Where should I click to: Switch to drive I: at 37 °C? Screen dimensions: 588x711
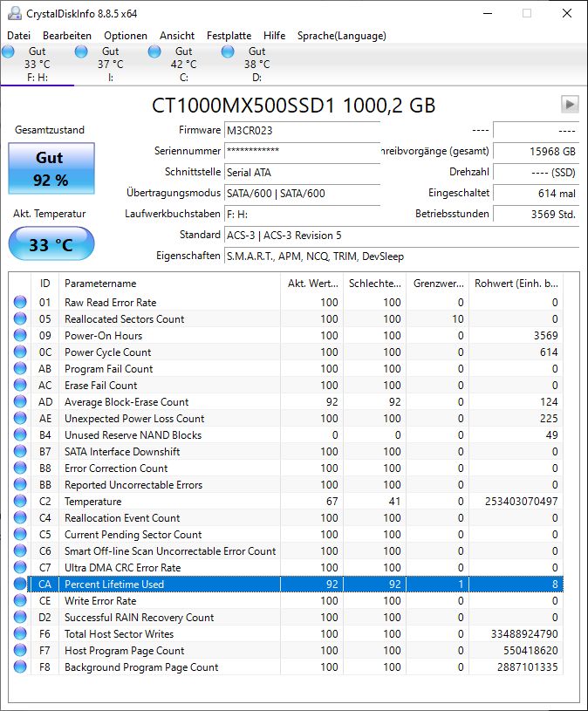110,64
